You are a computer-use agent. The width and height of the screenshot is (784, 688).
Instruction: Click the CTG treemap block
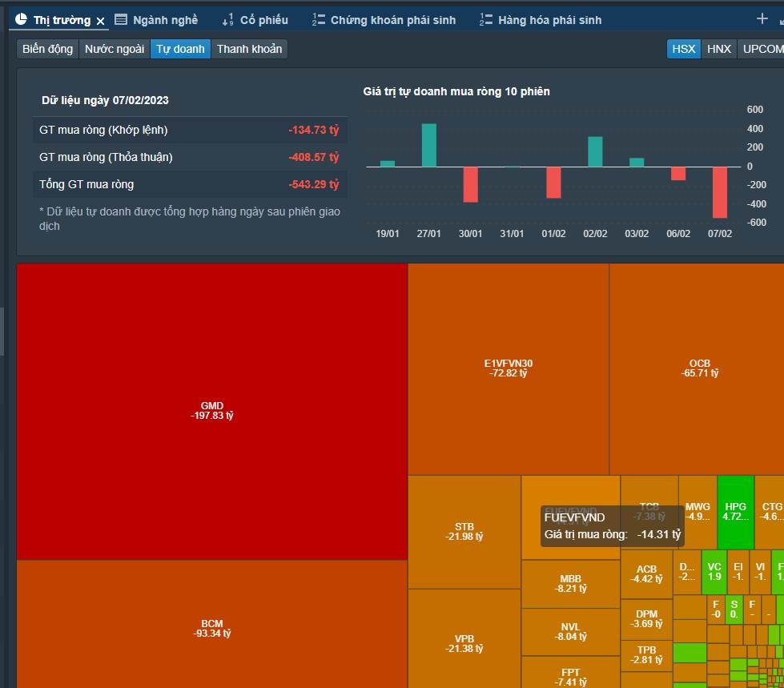coord(770,512)
